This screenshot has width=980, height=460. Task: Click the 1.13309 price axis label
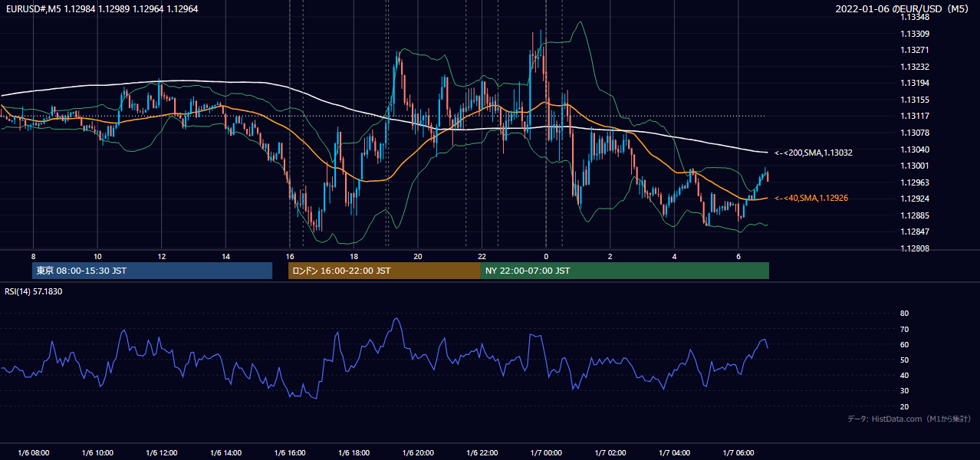(x=915, y=34)
